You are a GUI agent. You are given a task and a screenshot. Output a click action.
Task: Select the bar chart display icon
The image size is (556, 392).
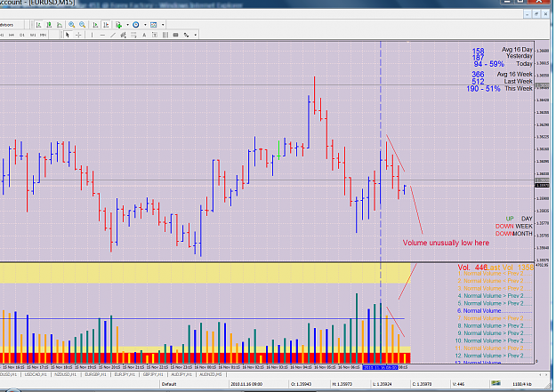pos(38,25)
